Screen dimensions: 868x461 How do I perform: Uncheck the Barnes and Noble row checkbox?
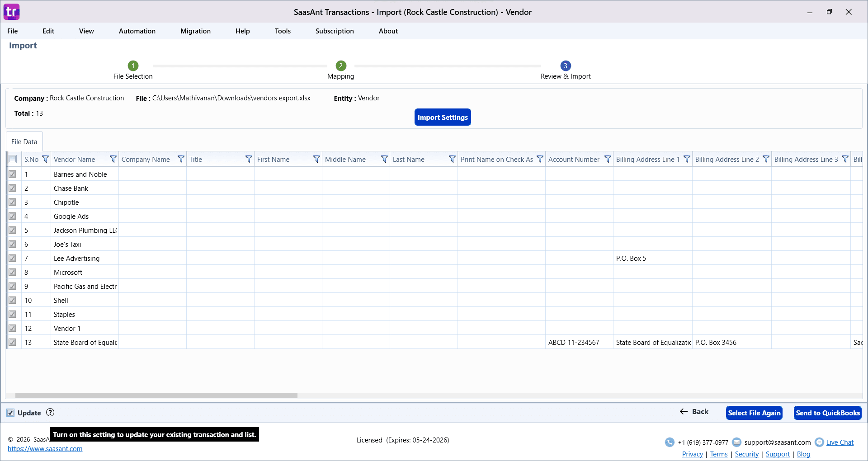click(12, 174)
